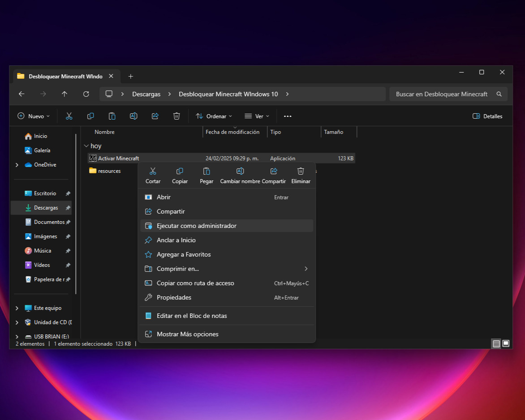The height and width of the screenshot is (420, 525).
Task: Click Copiar icon in context menu
Action: click(x=180, y=171)
